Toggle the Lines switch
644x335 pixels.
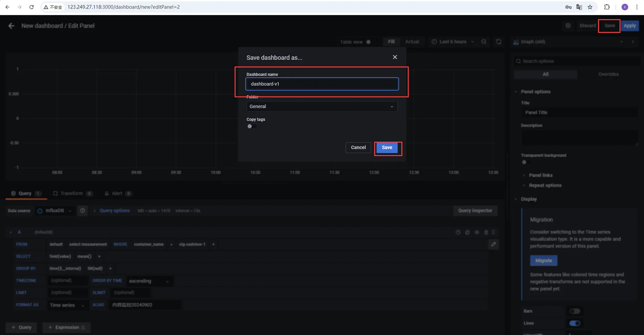tap(575, 323)
